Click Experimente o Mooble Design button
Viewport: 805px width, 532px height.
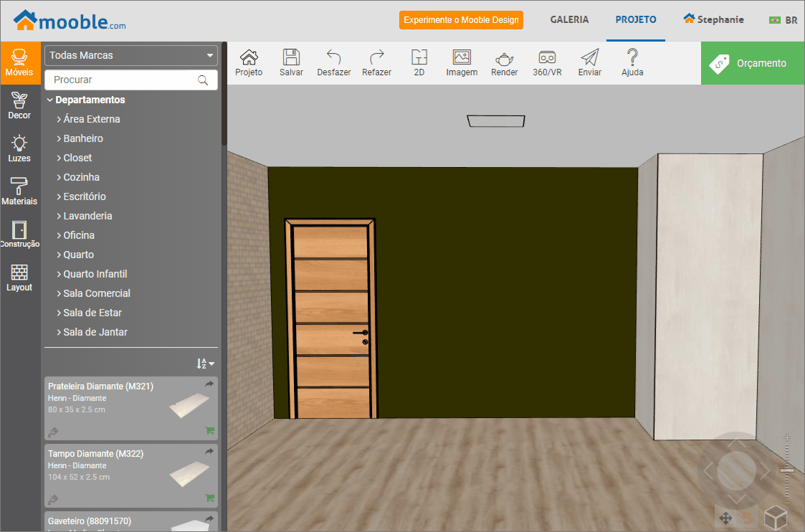[x=461, y=20]
